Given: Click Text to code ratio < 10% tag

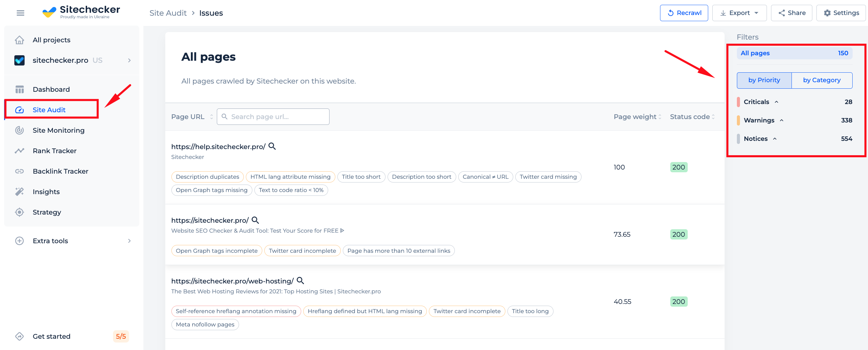Looking at the screenshot, I should (291, 190).
